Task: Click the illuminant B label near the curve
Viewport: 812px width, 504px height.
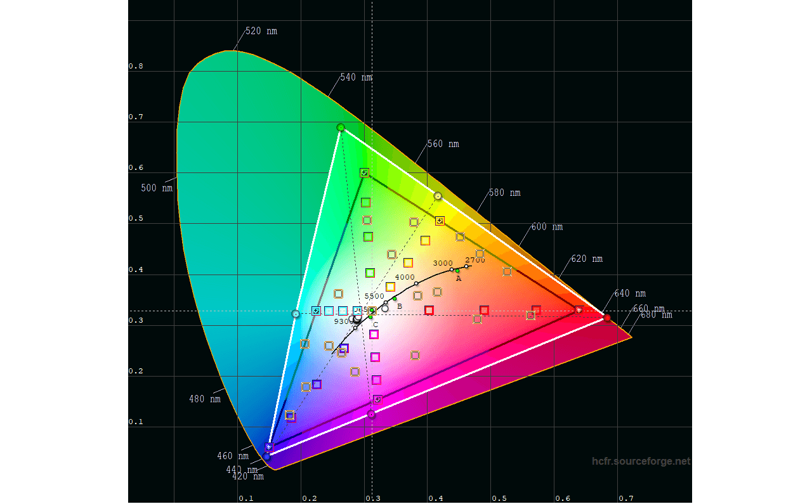Action: tap(400, 307)
